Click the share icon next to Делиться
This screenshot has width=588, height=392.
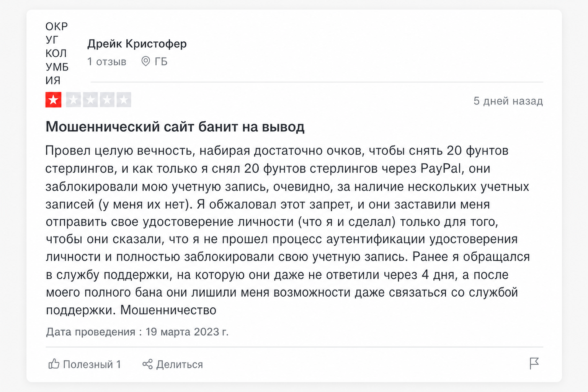pos(147,364)
